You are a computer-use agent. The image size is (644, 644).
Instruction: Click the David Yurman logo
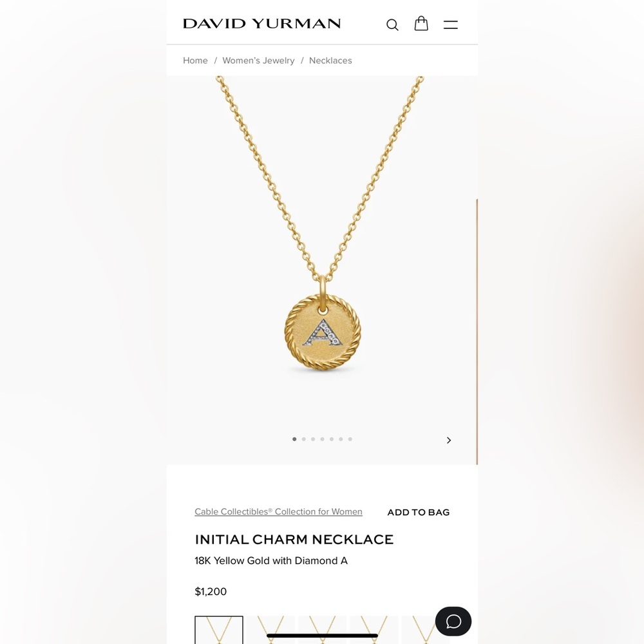coord(261,23)
